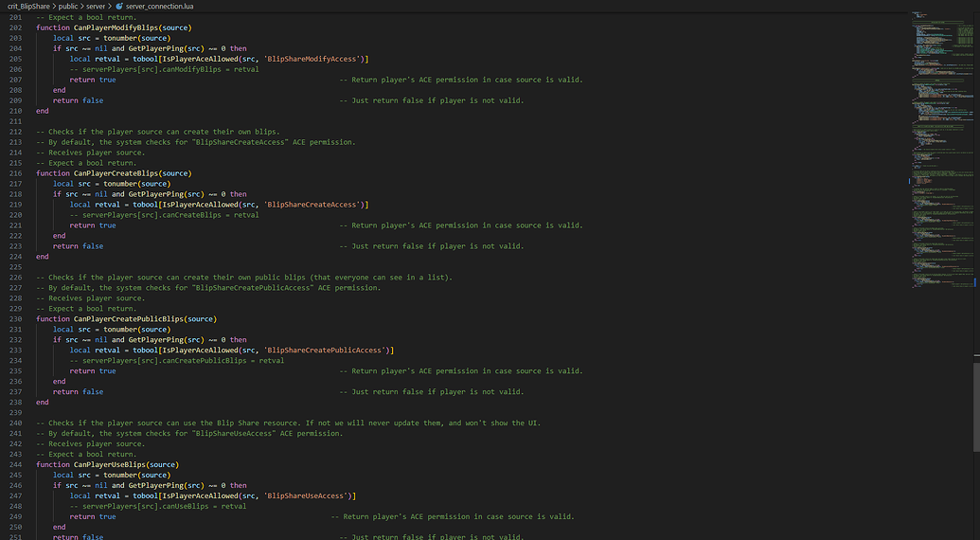Click line number 202 in gutter

pyautogui.click(x=15, y=27)
